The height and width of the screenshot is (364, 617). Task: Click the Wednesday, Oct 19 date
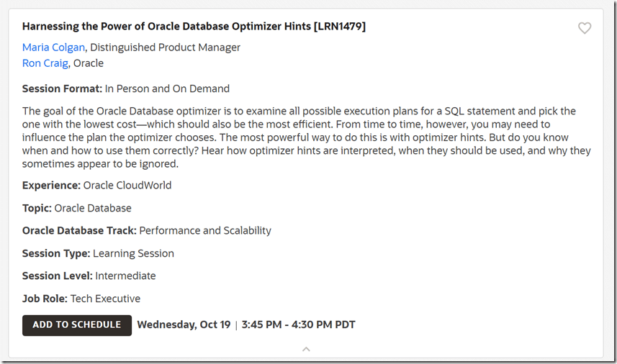tap(184, 325)
